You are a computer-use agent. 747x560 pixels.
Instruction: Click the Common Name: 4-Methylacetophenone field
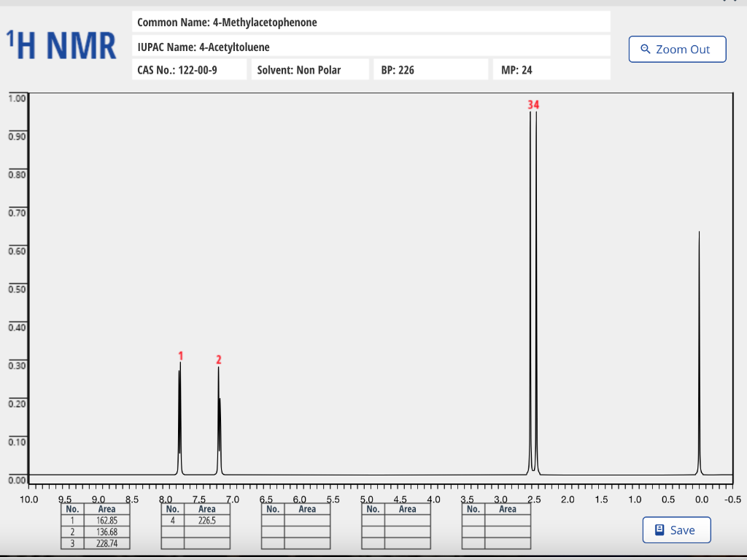point(371,23)
